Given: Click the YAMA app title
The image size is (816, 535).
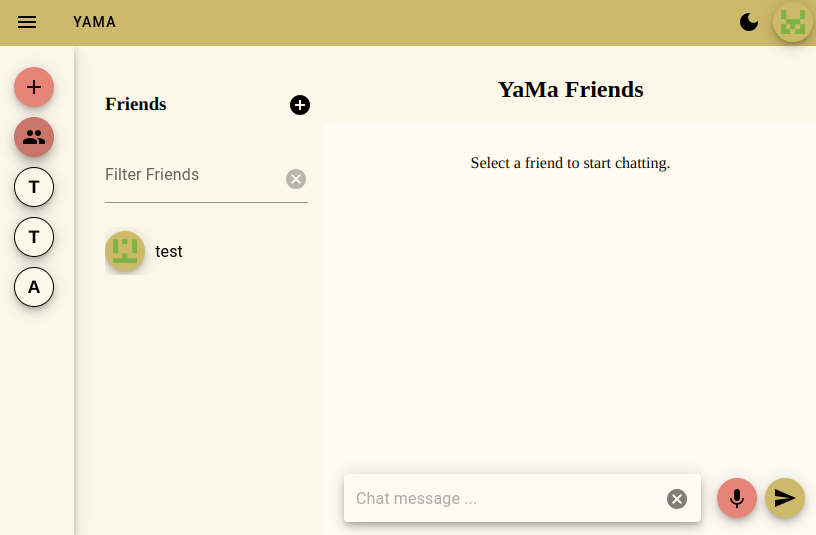Looking at the screenshot, I should tap(94, 22).
